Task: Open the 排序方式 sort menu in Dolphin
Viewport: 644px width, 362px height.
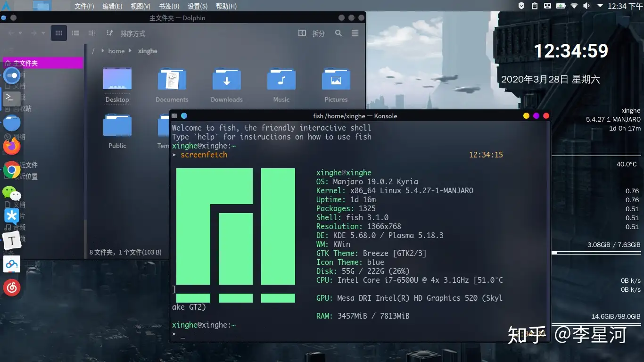Action: [133, 33]
